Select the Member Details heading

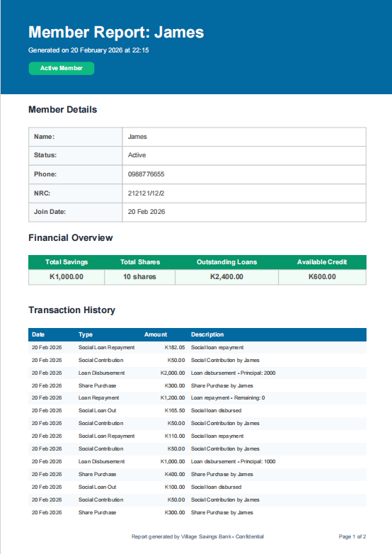coord(62,110)
